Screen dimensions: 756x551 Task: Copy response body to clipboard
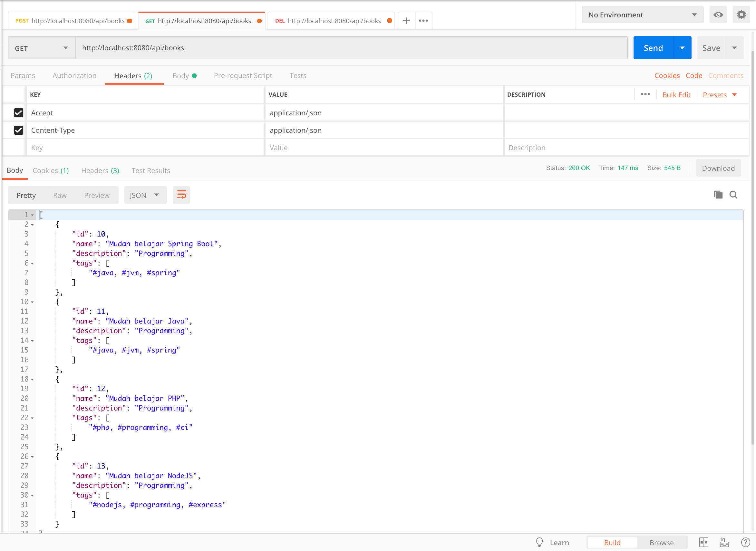(718, 194)
